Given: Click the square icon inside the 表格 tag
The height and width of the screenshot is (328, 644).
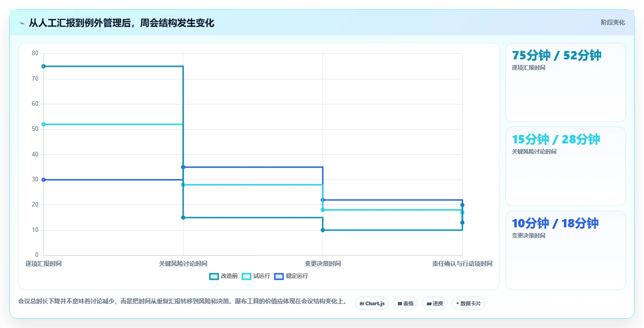Looking at the screenshot, I should (x=399, y=304).
